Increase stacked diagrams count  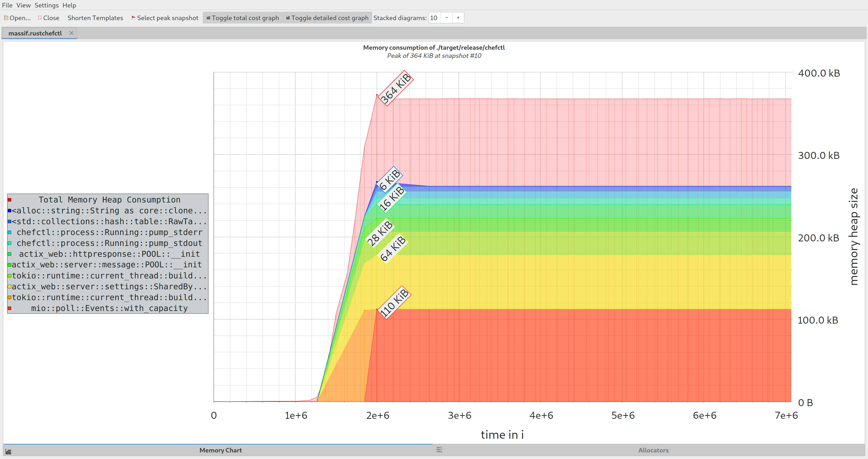click(x=458, y=18)
